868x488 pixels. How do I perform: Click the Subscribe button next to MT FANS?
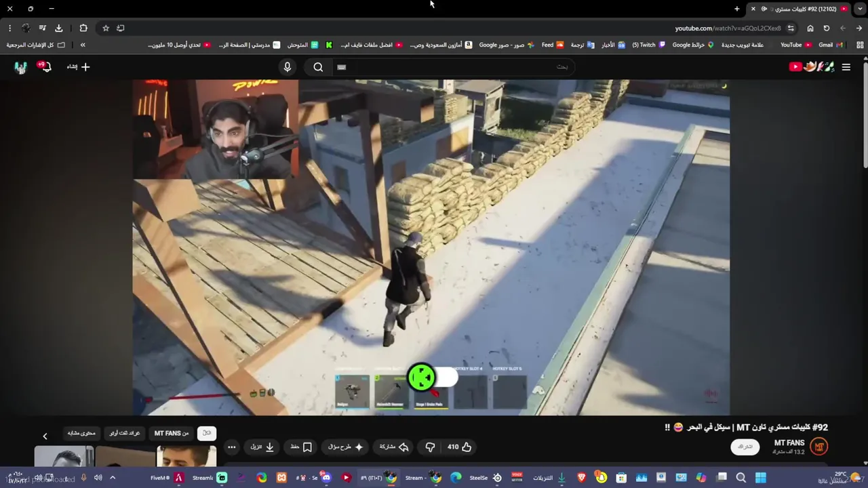coord(745,447)
